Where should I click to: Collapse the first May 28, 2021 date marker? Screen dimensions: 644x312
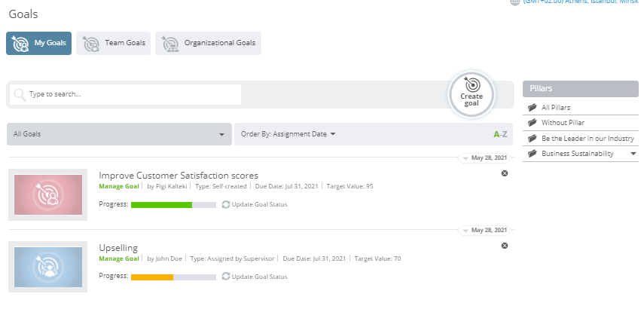[465, 158]
